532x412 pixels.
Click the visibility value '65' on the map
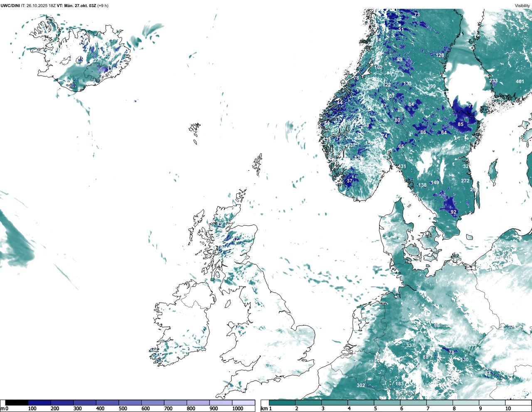click(x=401, y=146)
